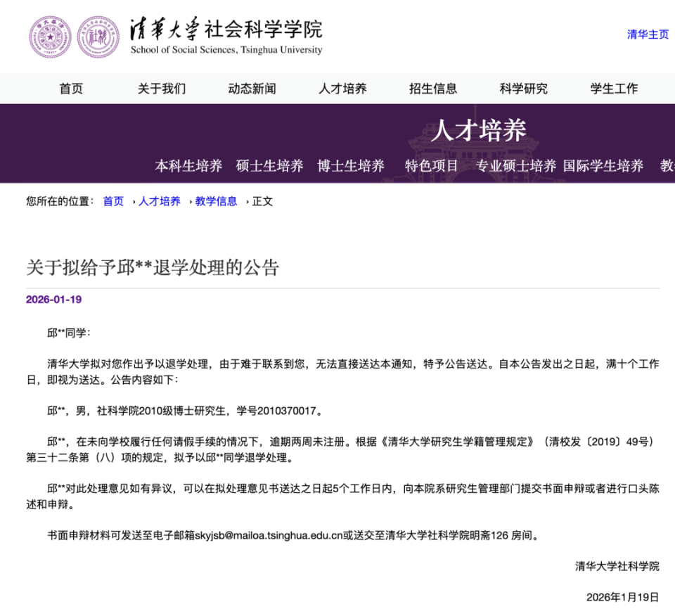
Task: Open the 首页 navigation menu item
Action: [72, 89]
